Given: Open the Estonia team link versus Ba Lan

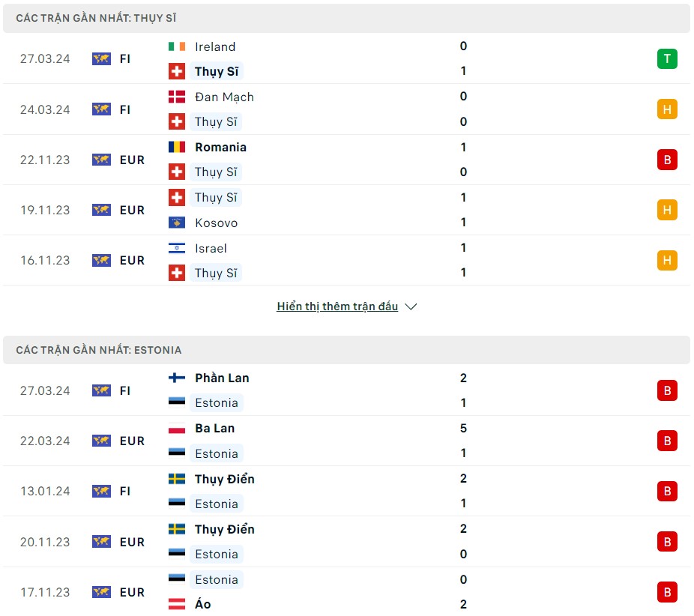Looking at the screenshot, I should [x=216, y=453].
